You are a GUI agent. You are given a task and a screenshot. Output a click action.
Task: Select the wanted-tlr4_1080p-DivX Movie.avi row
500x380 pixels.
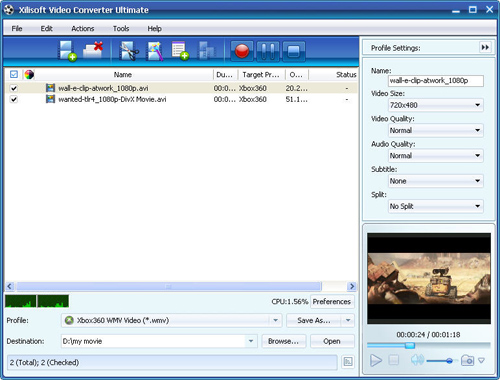(181, 99)
